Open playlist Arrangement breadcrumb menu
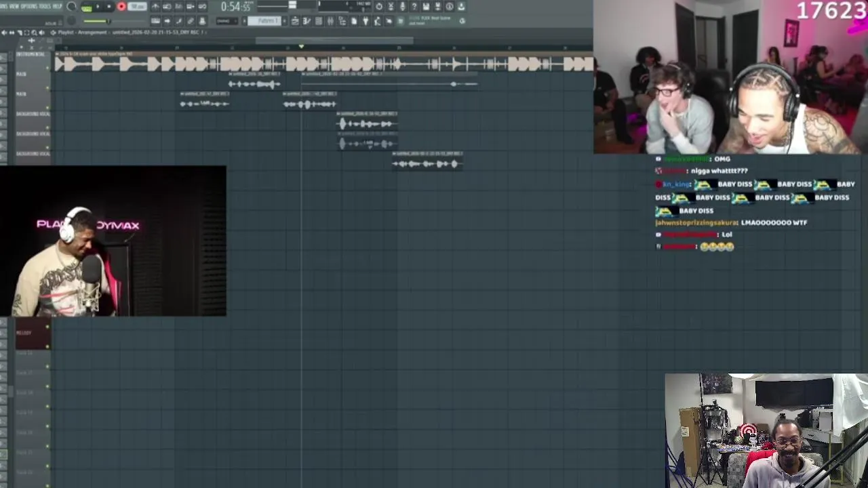Screen dimensions: 868x488 pyautogui.click(x=91, y=33)
